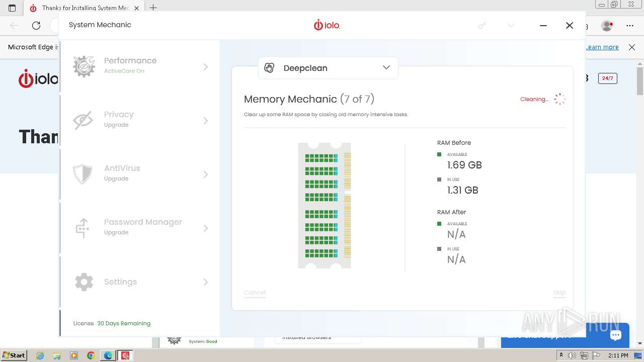The image size is (644, 362).
Task: Open File Explorer from taskbar
Action: pyautogui.click(x=57, y=355)
